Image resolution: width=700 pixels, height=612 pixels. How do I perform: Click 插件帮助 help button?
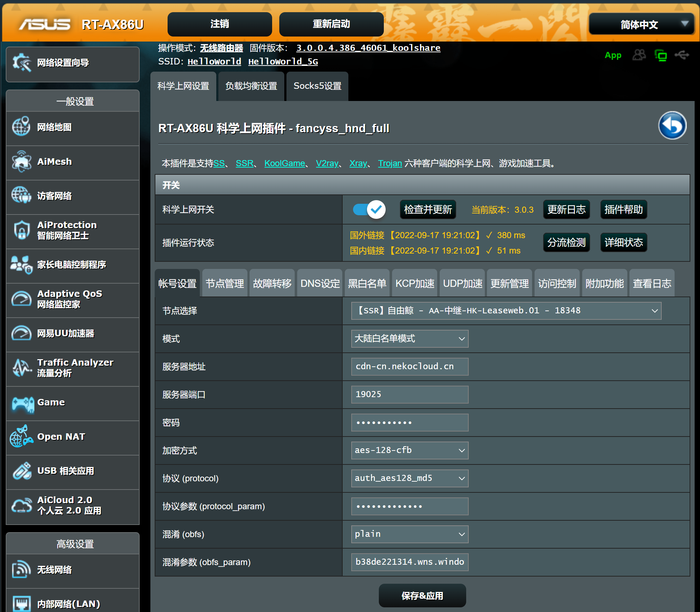coord(624,209)
